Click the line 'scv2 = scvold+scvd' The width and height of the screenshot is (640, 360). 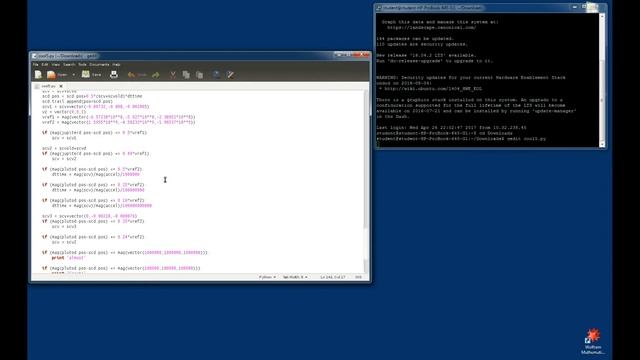click(64, 148)
